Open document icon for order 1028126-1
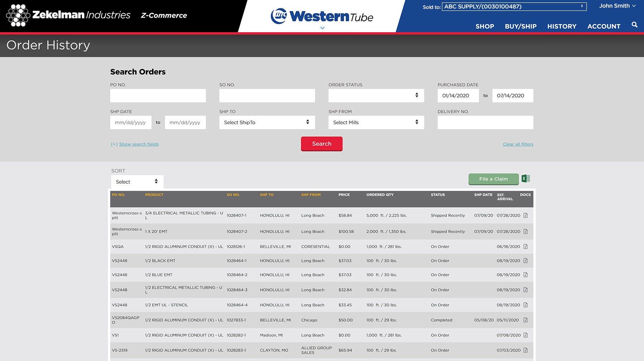Screen dimensions: 644x361 (x=525, y=247)
